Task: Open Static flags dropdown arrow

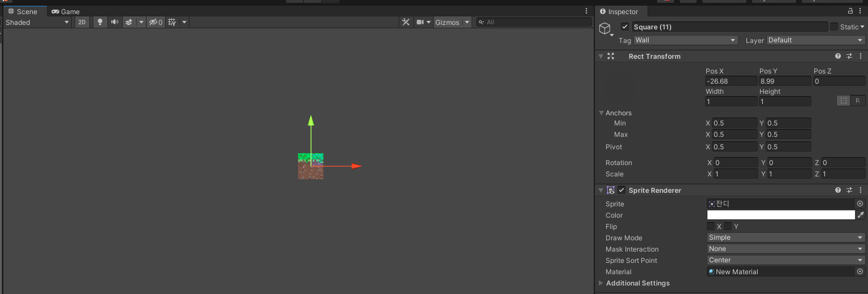Action: point(862,27)
